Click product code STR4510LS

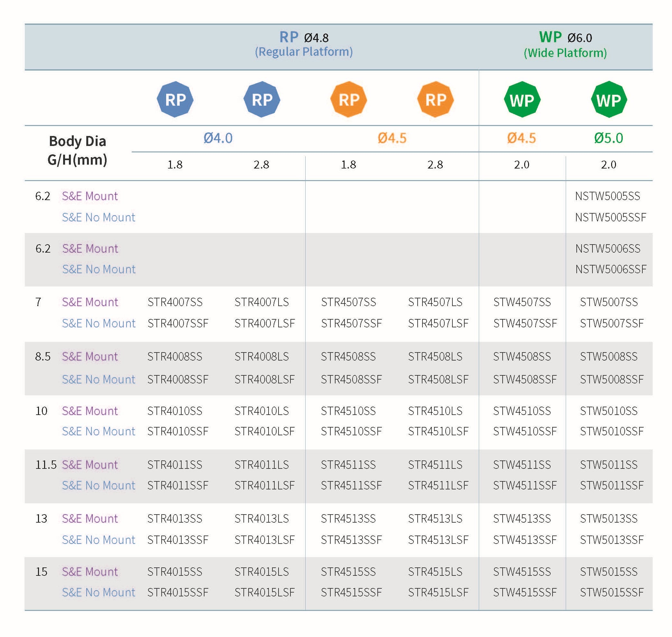[x=435, y=411]
